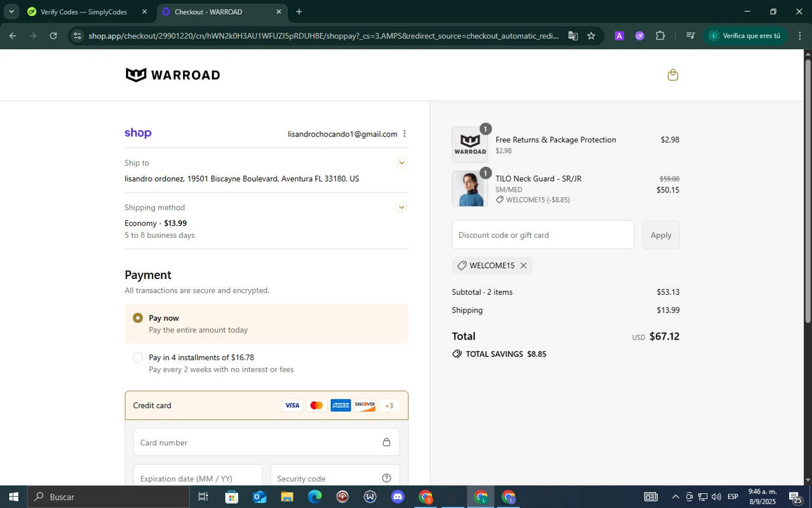Open the notifications center icon
This screenshot has height=508, width=812.
pyautogui.click(x=795, y=497)
